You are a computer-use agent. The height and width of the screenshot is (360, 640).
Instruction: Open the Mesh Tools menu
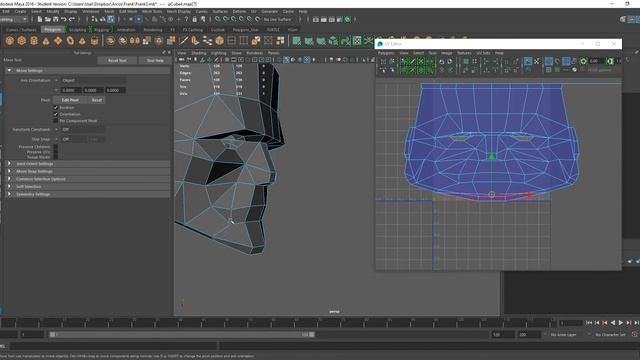pyautogui.click(x=151, y=11)
